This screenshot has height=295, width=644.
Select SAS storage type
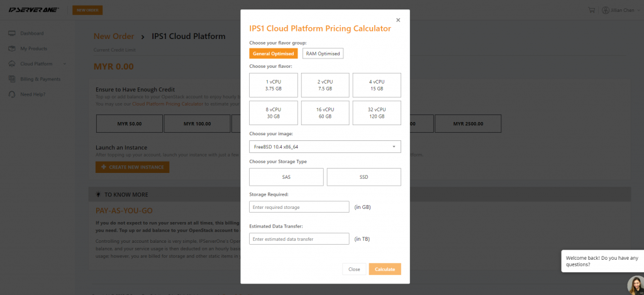(x=286, y=177)
